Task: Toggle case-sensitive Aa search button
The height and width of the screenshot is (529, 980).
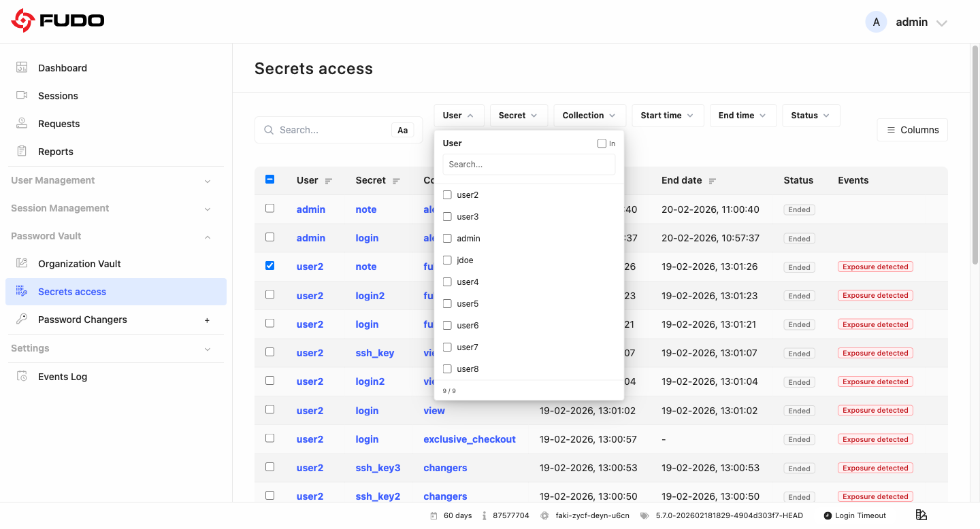Action: pos(403,130)
